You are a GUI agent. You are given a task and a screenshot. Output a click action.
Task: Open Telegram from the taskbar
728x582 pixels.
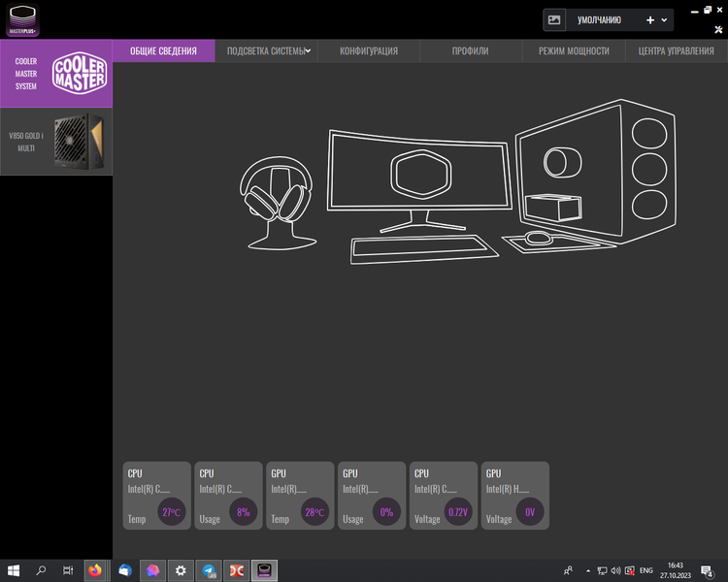(x=209, y=570)
